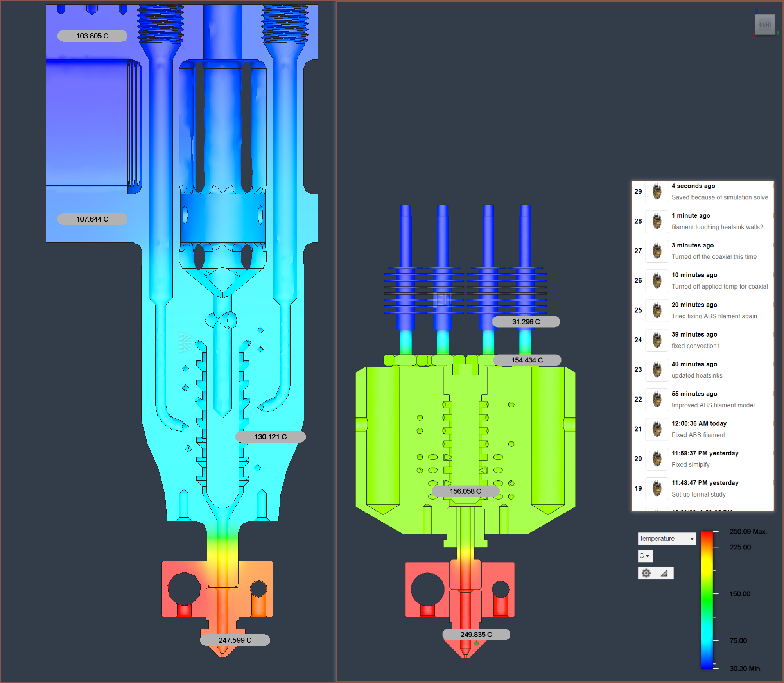Select the 249.835 C nozzle probe label

click(x=476, y=634)
